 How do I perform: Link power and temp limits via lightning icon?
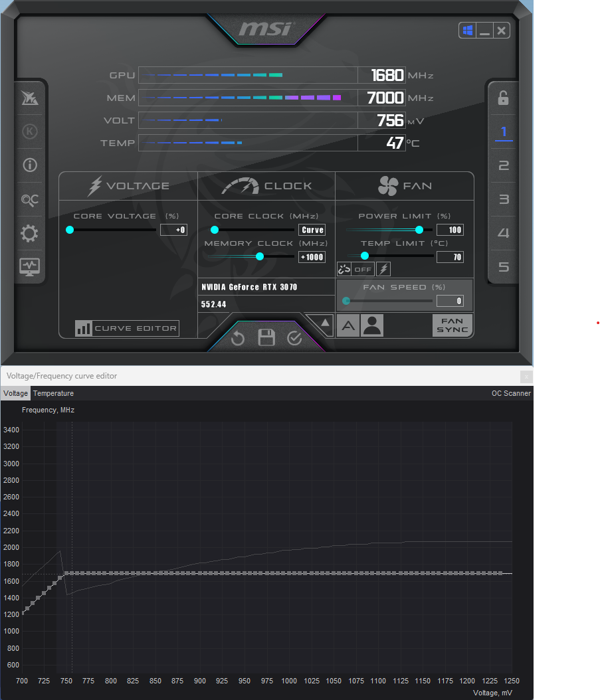click(x=383, y=269)
